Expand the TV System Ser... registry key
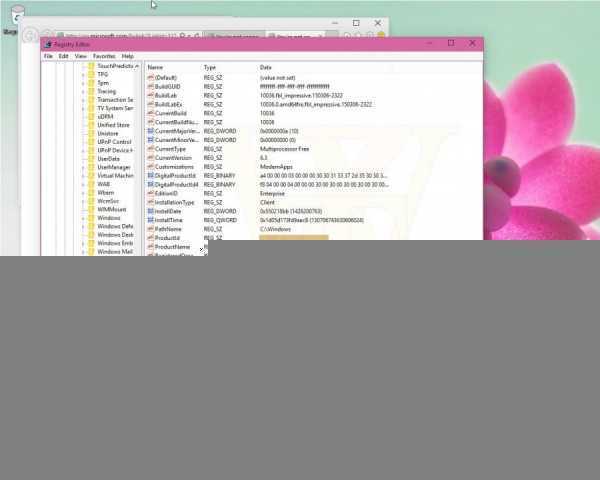Screen dimensions: 600x480 point(83,108)
